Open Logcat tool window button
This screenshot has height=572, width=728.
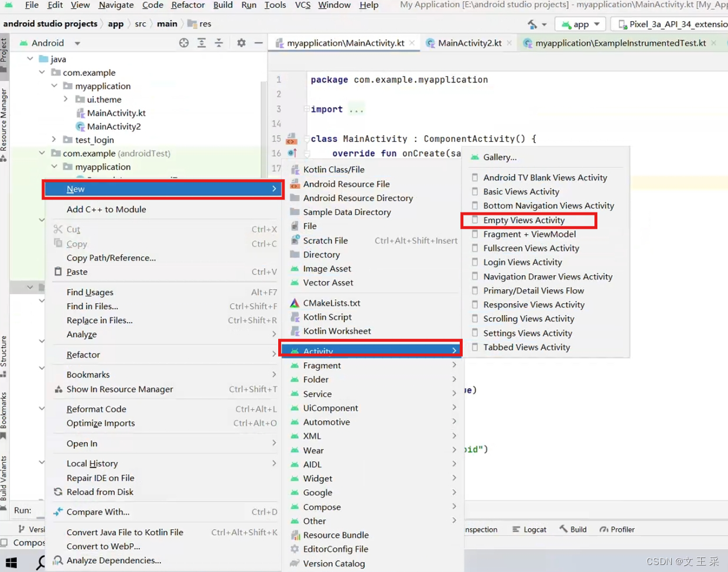529,529
